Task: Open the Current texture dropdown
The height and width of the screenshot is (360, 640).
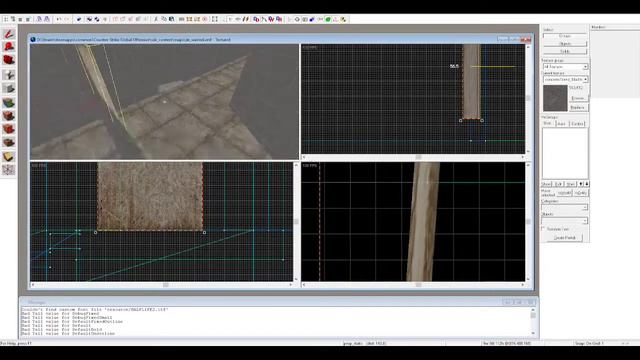Action: tap(565, 79)
